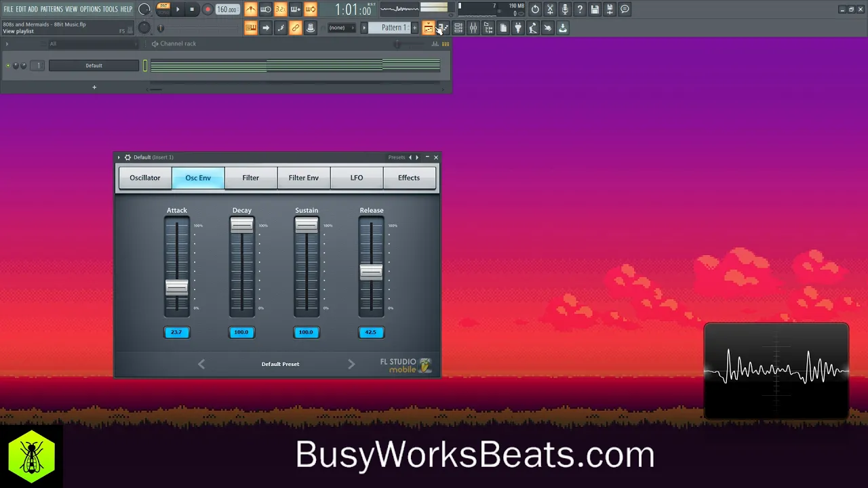Toggle the 3-2-1 countdown before recording
Image resolution: width=868 pixels, height=488 pixels.
[281, 9]
